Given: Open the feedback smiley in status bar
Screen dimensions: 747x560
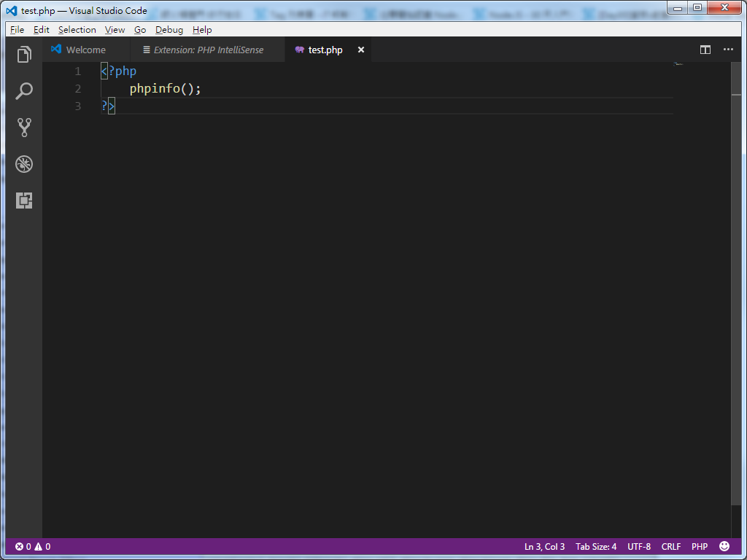Looking at the screenshot, I should click(724, 546).
